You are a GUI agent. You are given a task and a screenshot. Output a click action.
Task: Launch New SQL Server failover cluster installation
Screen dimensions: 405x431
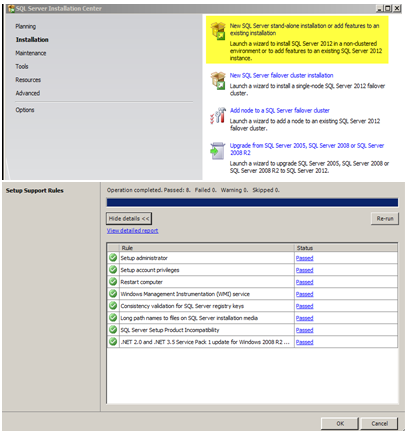281,75
